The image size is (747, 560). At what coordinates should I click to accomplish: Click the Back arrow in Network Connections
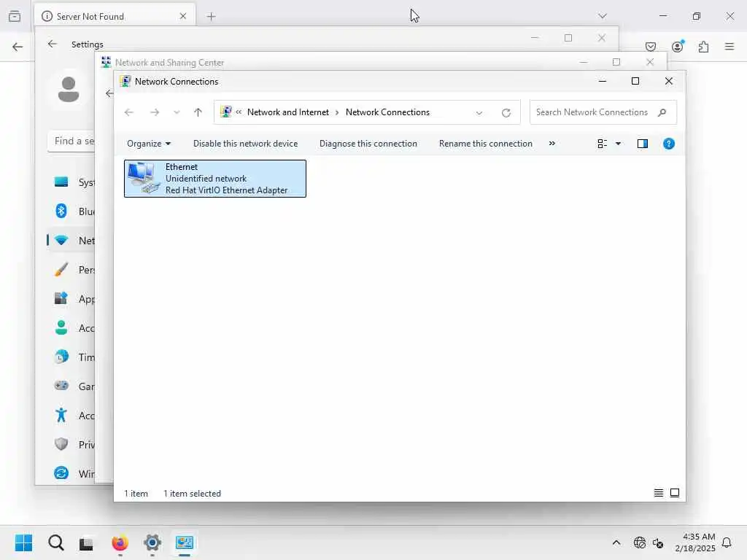pyautogui.click(x=128, y=112)
